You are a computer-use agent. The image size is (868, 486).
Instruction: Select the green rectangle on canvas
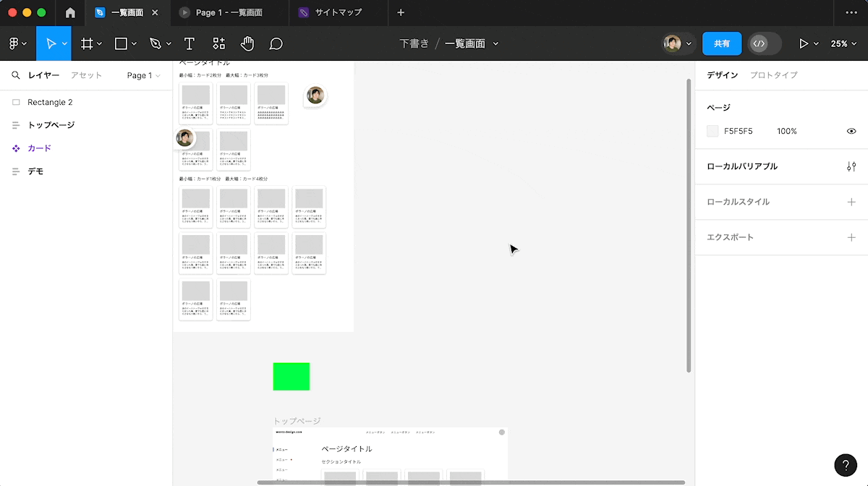(x=292, y=376)
